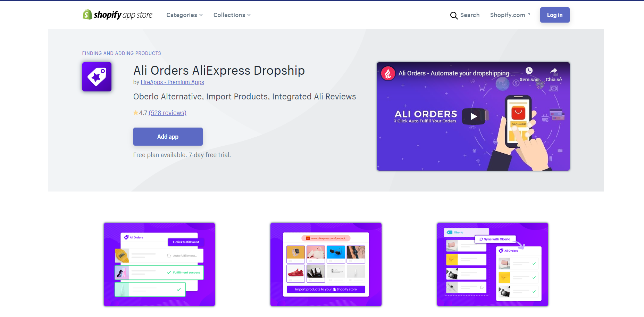644x317 pixels.
Task: Open the video title Ali Orders - Automate your dropshipping
Action: tap(457, 73)
